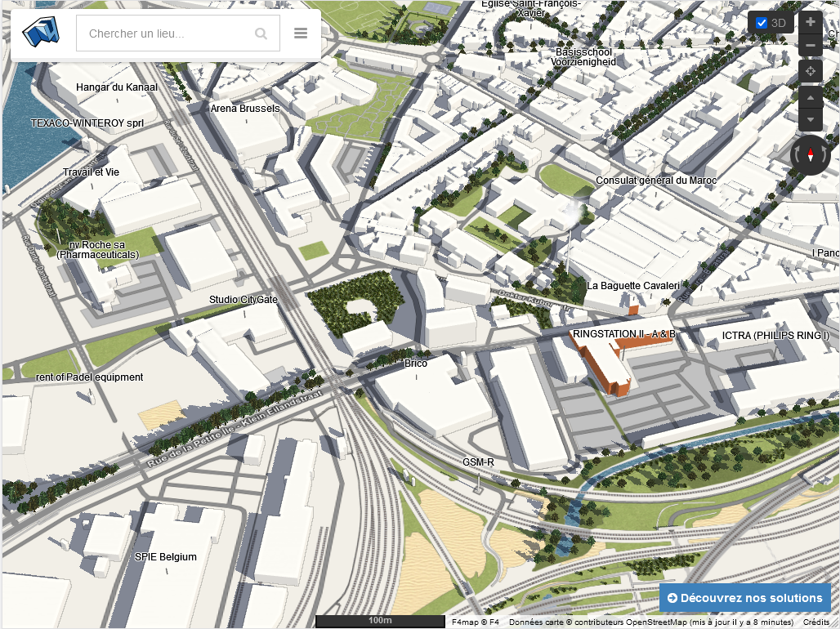Zoom in with the plus button

click(x=810, y=22)
